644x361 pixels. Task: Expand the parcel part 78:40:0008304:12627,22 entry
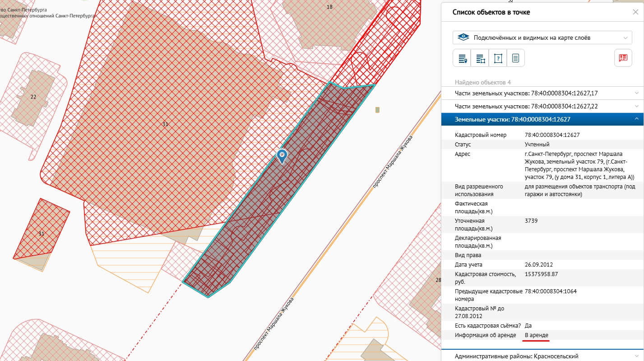pos(542,106)
